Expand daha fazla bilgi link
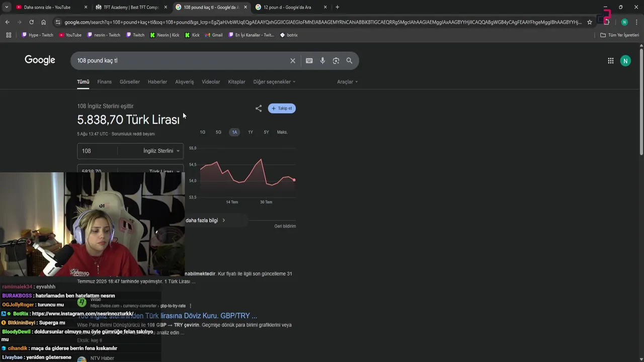Screen dimensions: 644x362 (205, 220)
